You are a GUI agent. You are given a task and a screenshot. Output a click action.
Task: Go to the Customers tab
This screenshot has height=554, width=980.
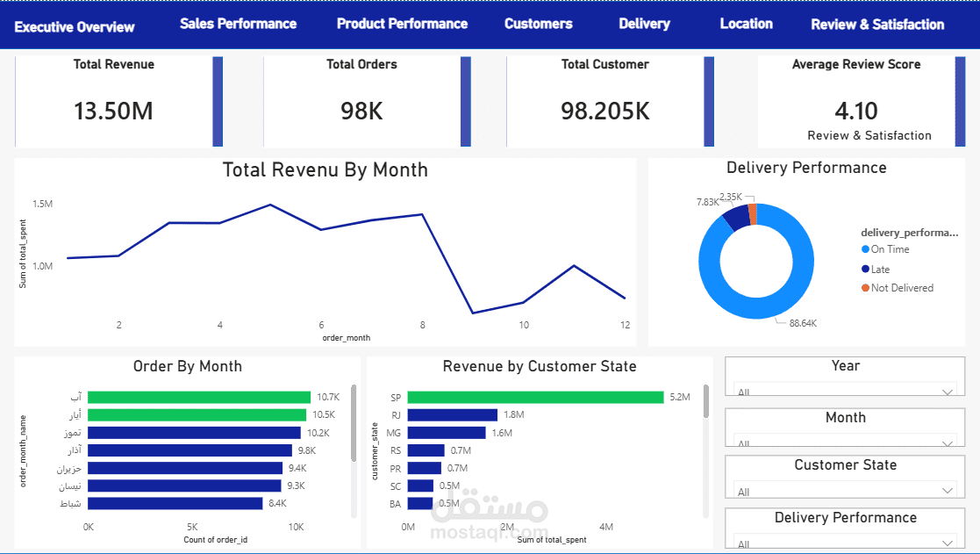pos(538,24)
